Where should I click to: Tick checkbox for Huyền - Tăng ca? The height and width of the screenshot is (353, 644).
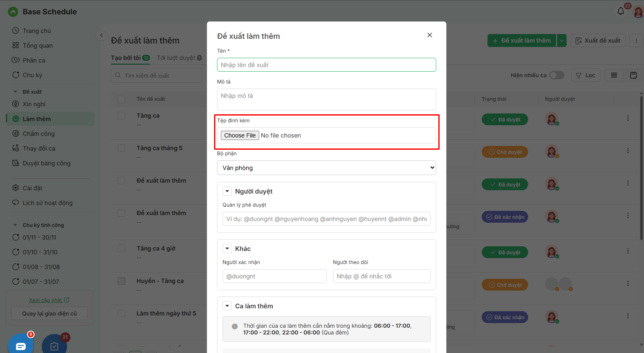pyautogui.click(x=121, y=281)
